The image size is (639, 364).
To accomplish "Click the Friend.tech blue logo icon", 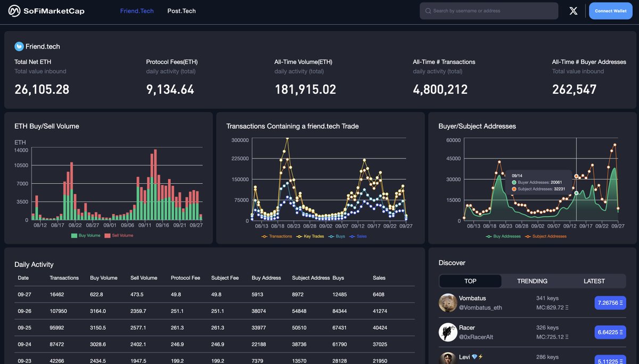I will (x=19, y=46).
